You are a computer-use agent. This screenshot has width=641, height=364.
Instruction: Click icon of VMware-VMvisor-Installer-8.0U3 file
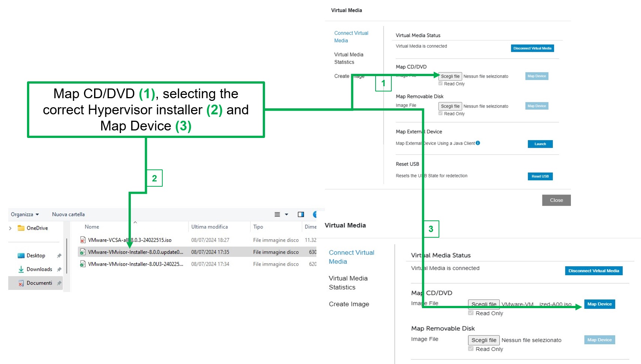click(83, 264)
